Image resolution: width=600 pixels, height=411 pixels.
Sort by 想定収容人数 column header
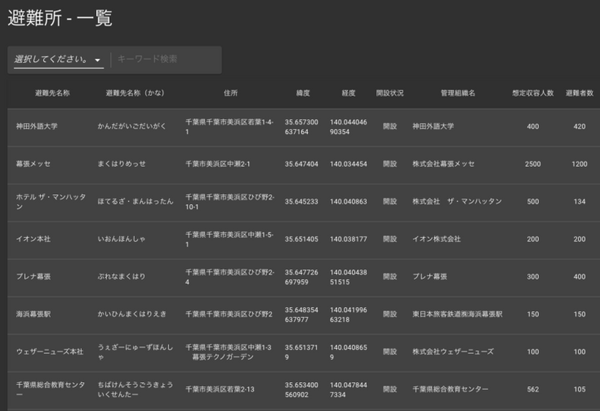[x=532, y=93]
